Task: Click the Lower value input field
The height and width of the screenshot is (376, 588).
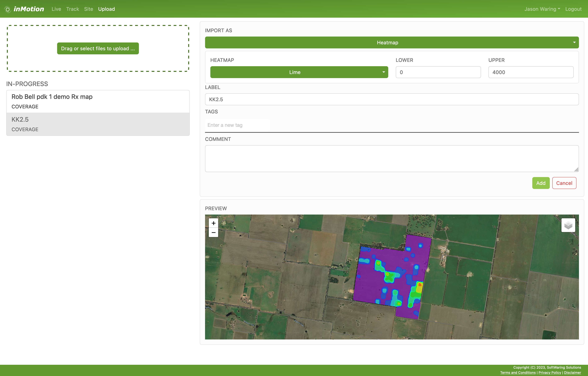Action: (438, 72)
